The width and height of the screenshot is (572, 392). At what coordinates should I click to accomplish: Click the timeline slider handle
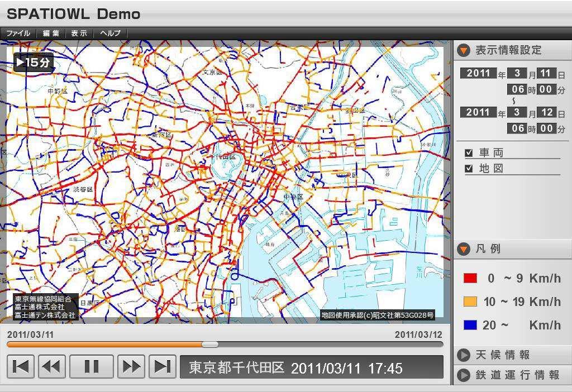(210, 344)
